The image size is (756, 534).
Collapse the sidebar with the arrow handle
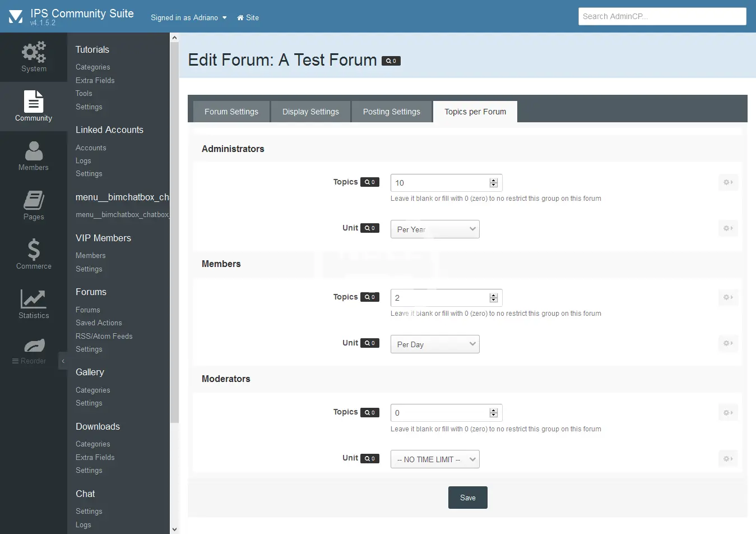point(63,361)
